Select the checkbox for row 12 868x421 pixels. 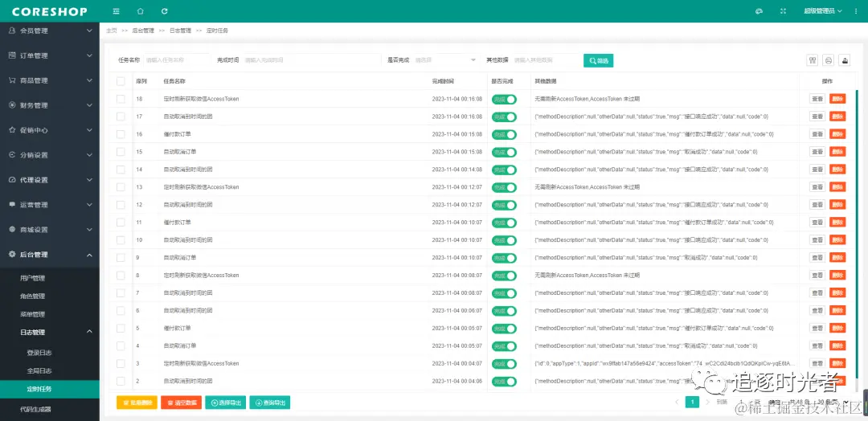coord(121,205)
